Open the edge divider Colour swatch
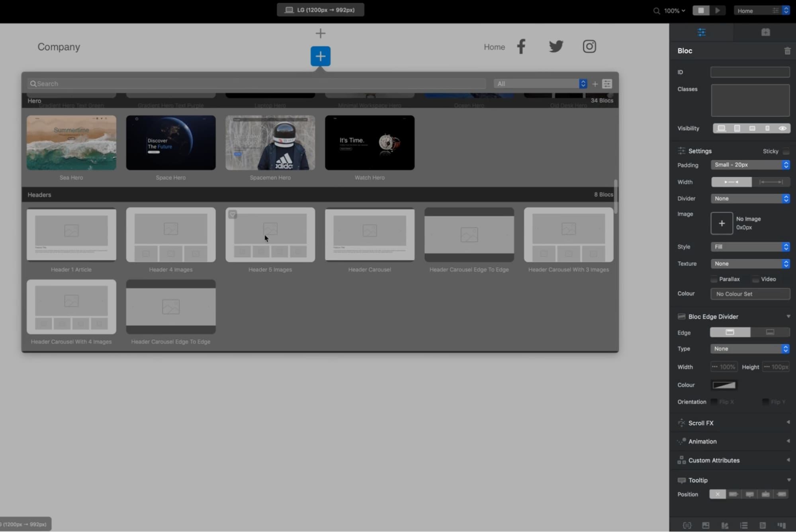 [x=724, y=385]
